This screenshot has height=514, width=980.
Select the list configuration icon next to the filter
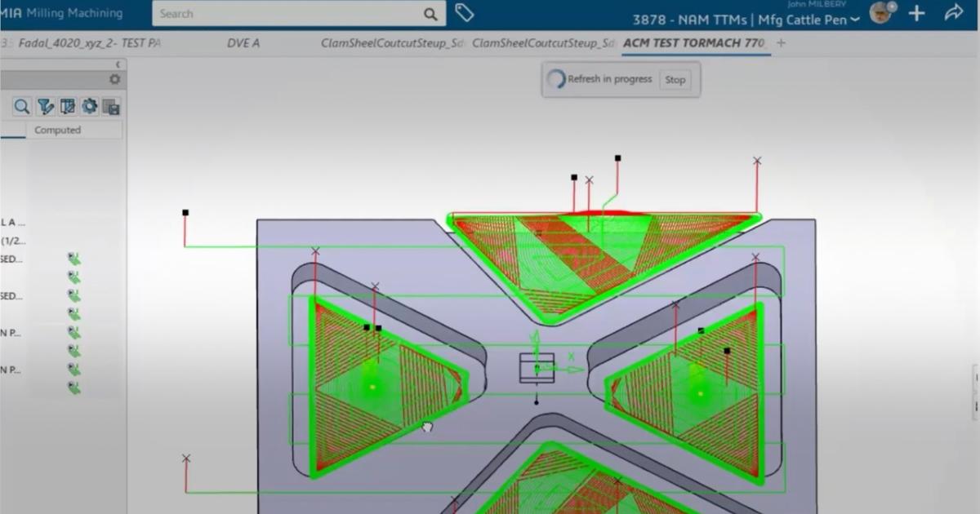pyautogui.click(x=67, y=106)
